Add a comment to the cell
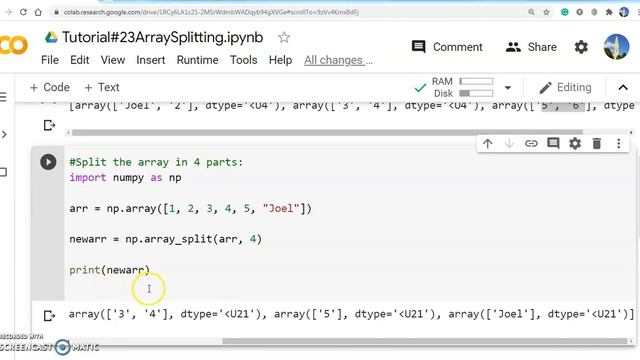Image resolution: width=640 pixels, height=360 pixels. [553, 143]
